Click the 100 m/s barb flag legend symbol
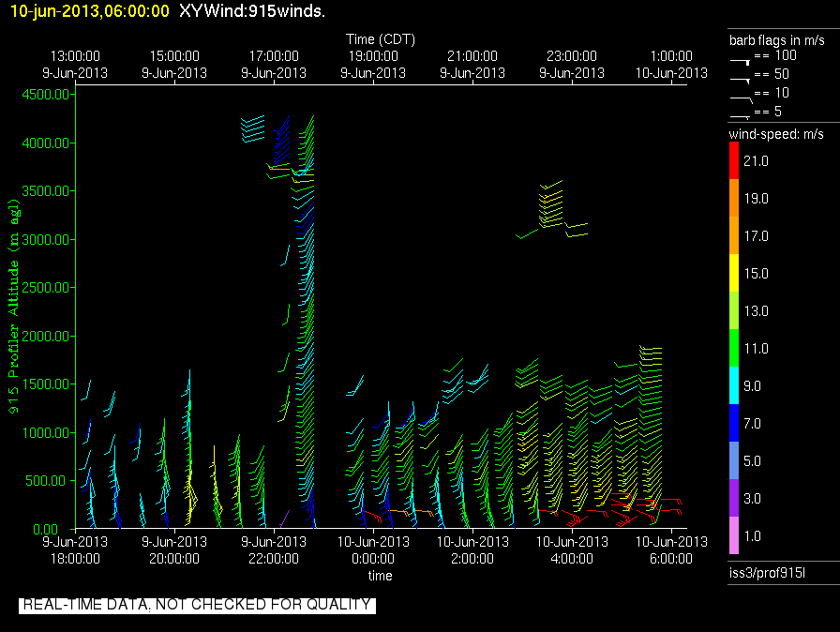 (x=740, y=62)
